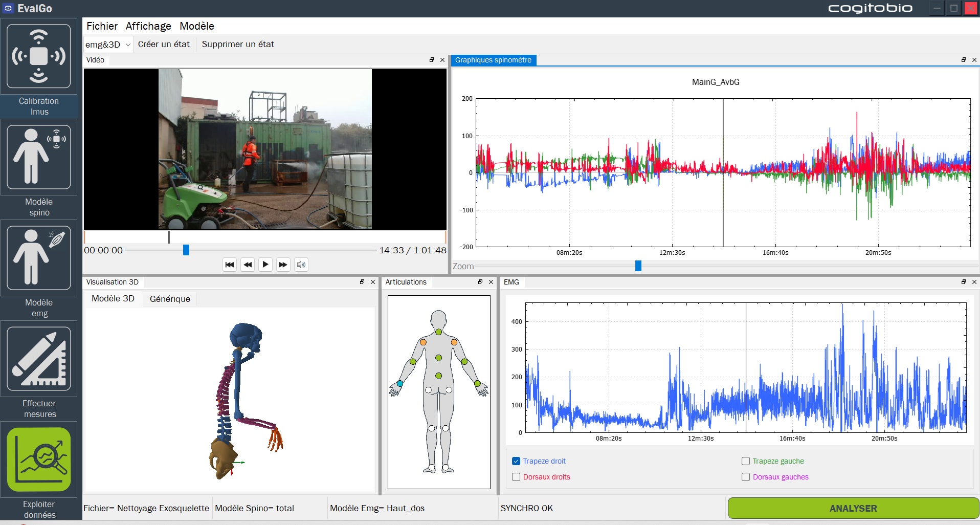The image size is (980, 525).
Task: Tick the Dorsaux gauches checkbox
Action: pyautogui.click(x=746, y=477)
